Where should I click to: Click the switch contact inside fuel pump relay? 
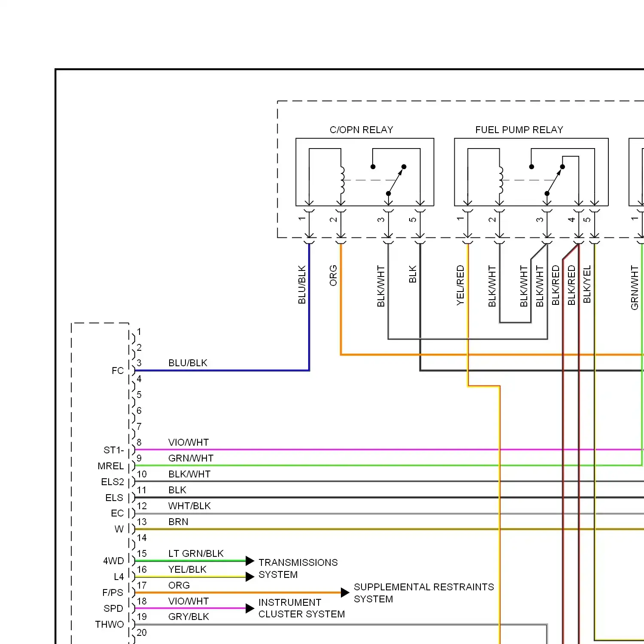[555, 180]
